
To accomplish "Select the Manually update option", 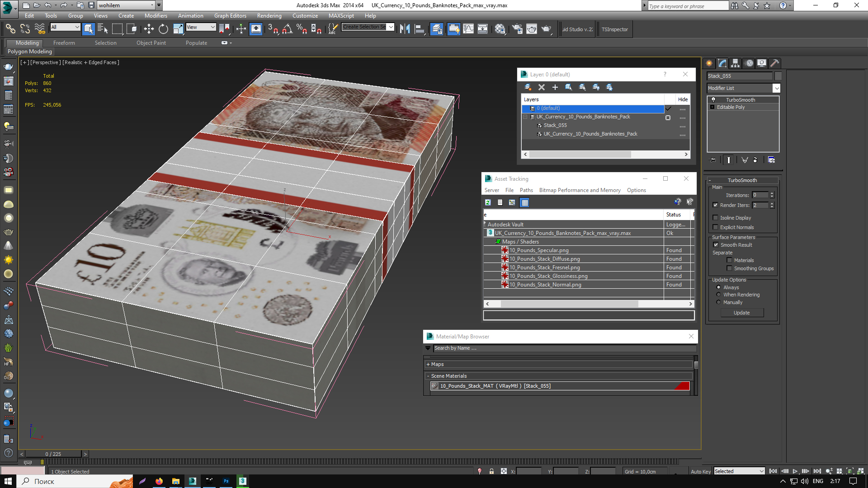I will [718, 302].
